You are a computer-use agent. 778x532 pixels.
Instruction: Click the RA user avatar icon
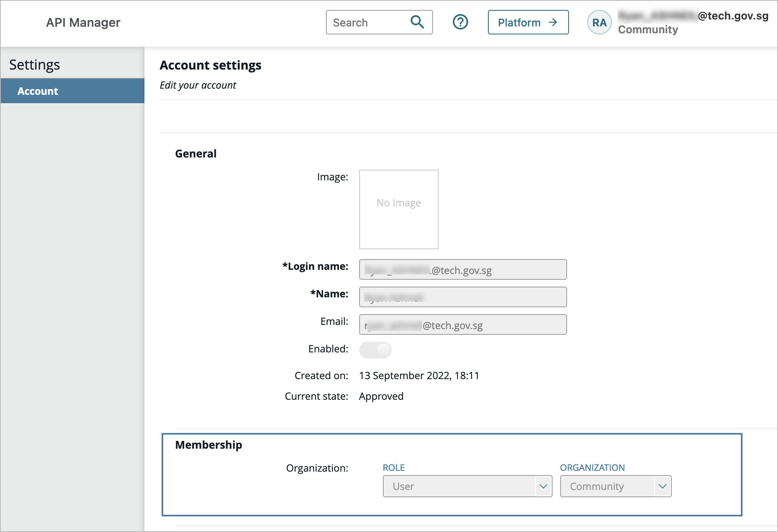[599, 22]
